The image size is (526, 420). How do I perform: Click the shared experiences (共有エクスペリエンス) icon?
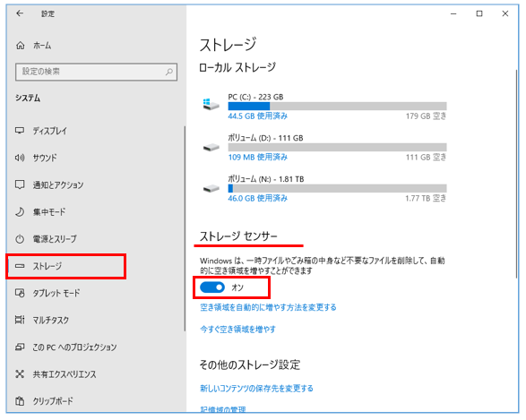point(20,374)
